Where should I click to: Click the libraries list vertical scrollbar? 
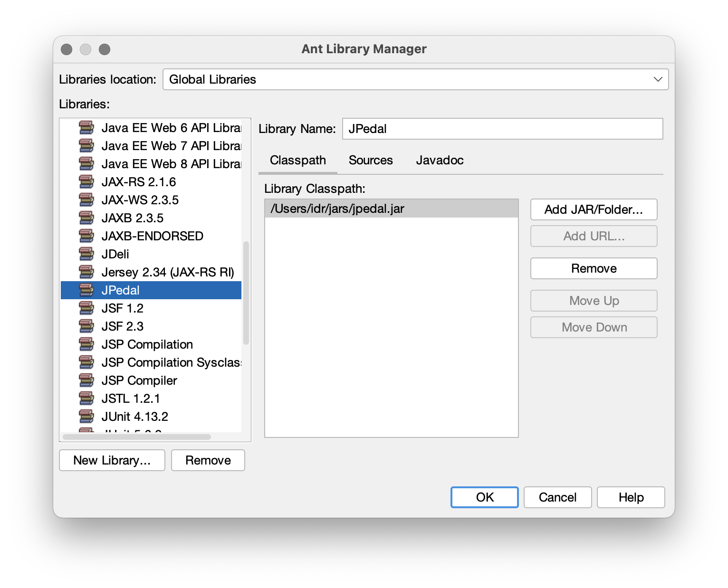coord(246,293)
